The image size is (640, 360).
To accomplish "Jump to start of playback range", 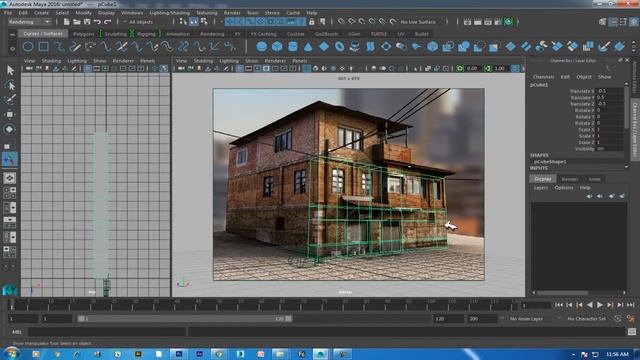I will [559, 305].
